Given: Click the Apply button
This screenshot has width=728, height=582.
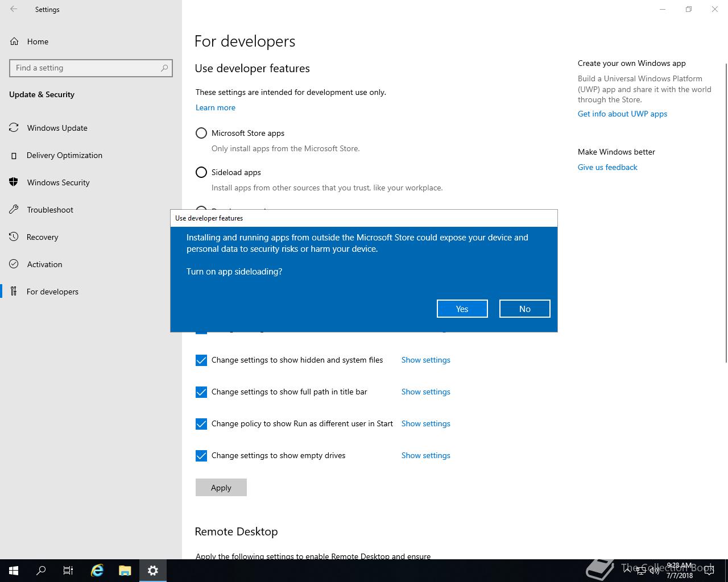Looking at the screenshot, I should 221,487.
